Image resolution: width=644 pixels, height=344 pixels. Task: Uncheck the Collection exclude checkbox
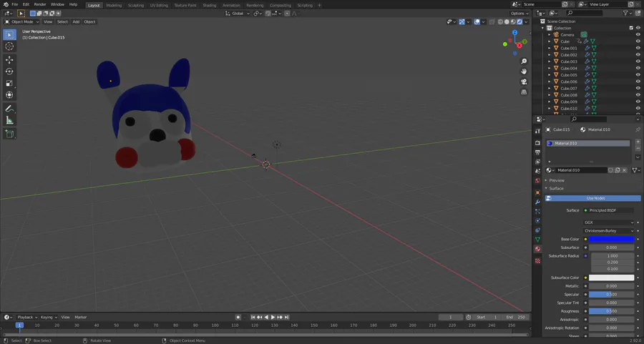click(x=631, y=28)
